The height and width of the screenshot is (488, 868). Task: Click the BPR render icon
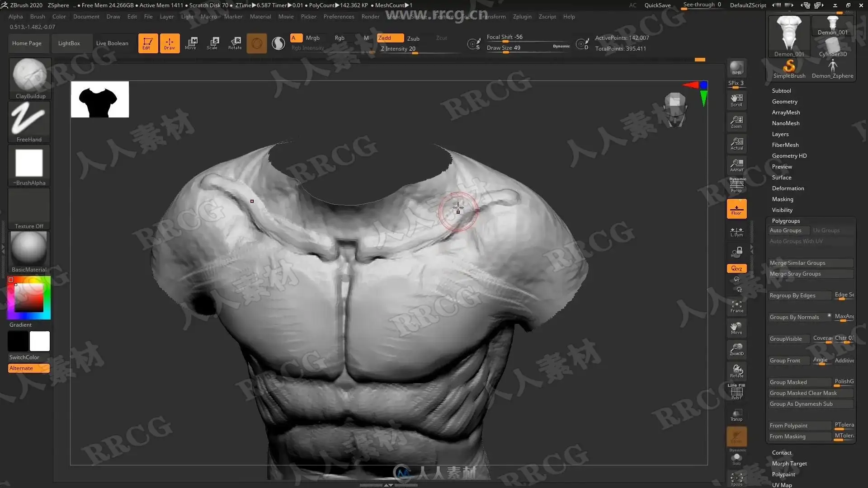point(736,68)
